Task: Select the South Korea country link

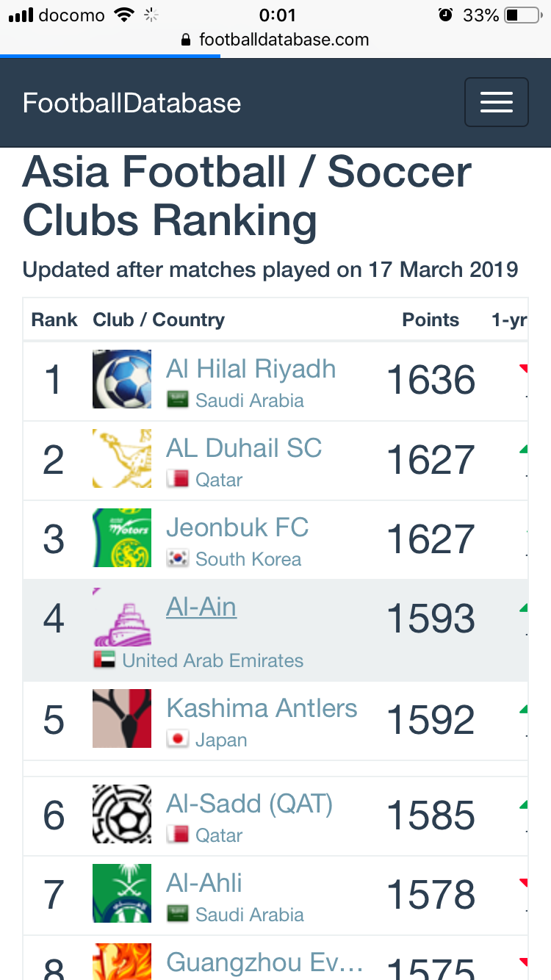Action: 248,559
